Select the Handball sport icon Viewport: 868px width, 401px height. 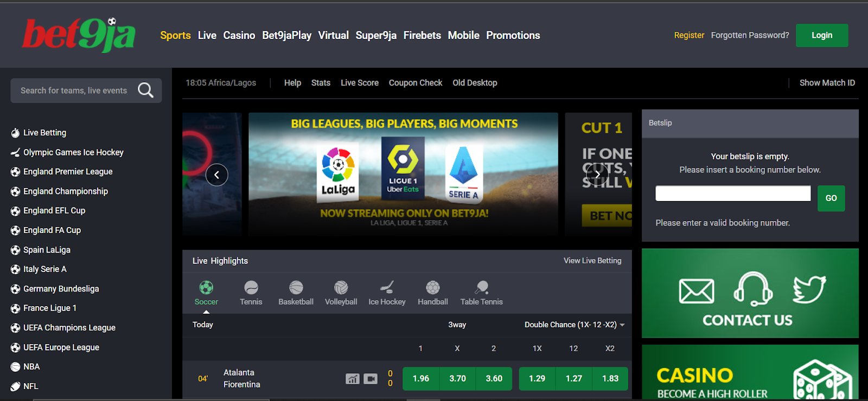point(433,287)
